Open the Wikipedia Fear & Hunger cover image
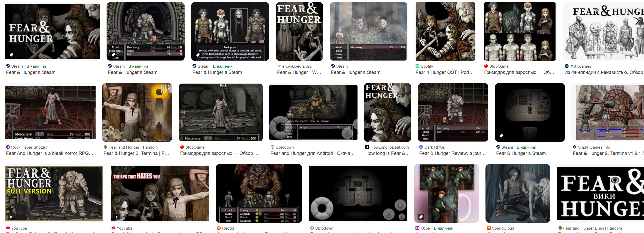644x233 pixels. [x=299, y=31]
